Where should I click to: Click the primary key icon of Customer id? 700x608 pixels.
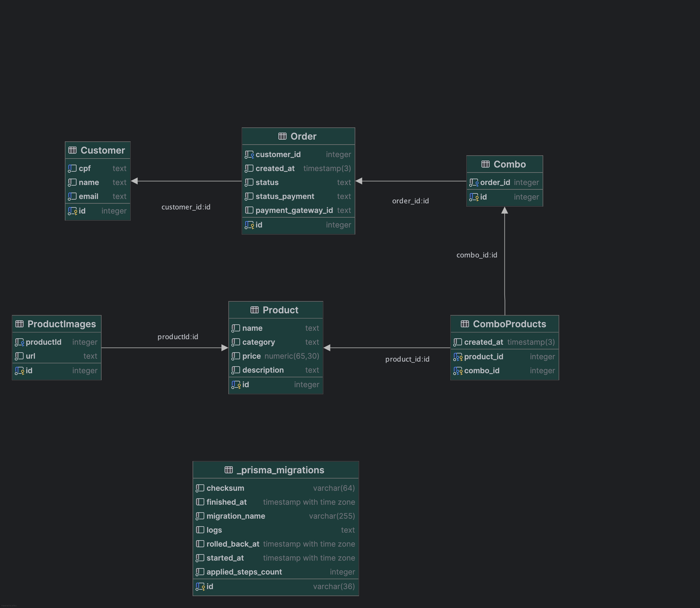[x=73, y=211]
